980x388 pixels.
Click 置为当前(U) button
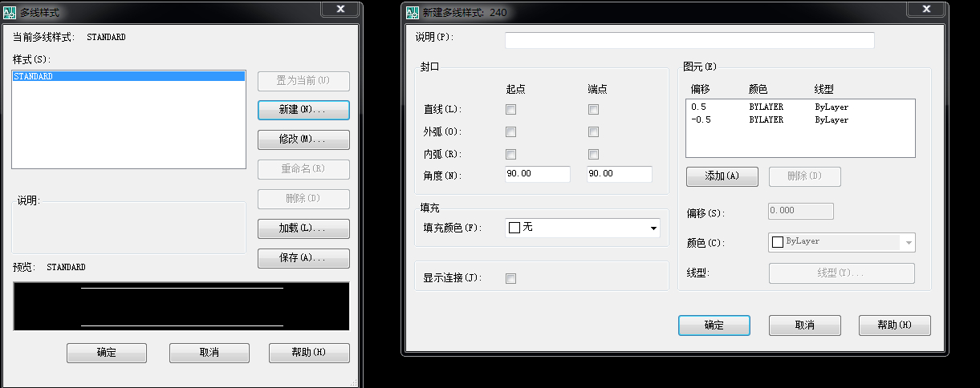pyautogui.click(x=303, y=80)
